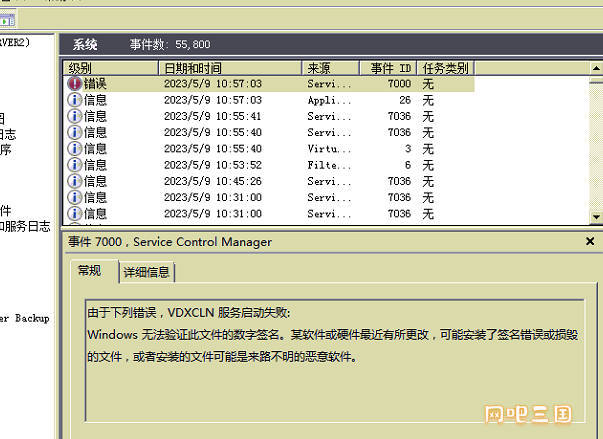
Task: Click info icon of the Virtu... row
Action: pyautogui.click(x=74, y=149)
